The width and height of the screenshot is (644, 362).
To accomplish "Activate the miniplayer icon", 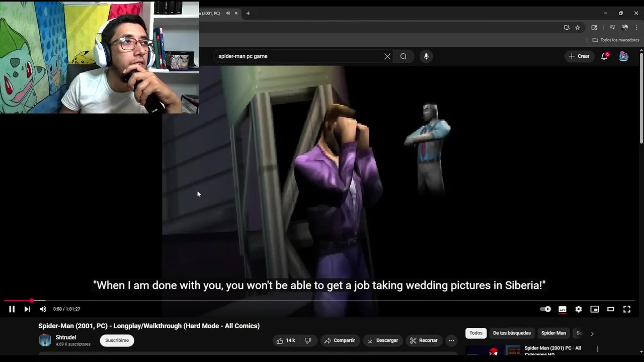I will (x=595, y=309).
